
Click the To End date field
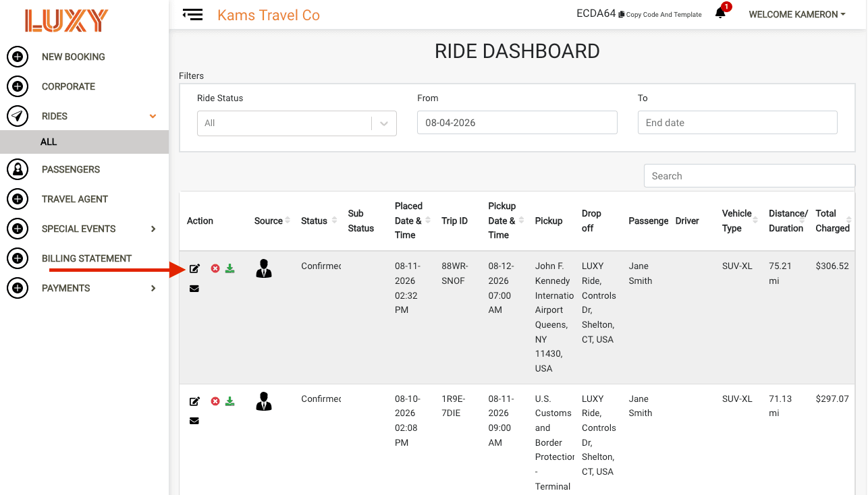[738, 123]
